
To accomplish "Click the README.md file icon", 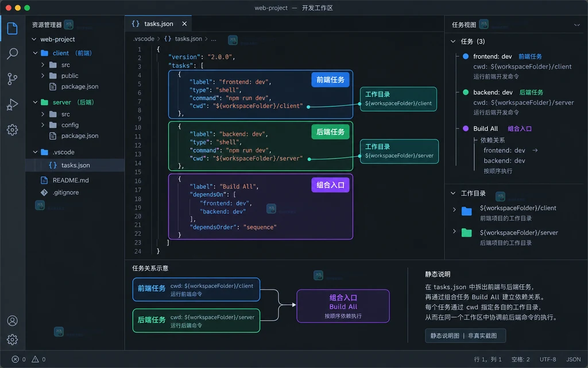I will pos(44,180).
